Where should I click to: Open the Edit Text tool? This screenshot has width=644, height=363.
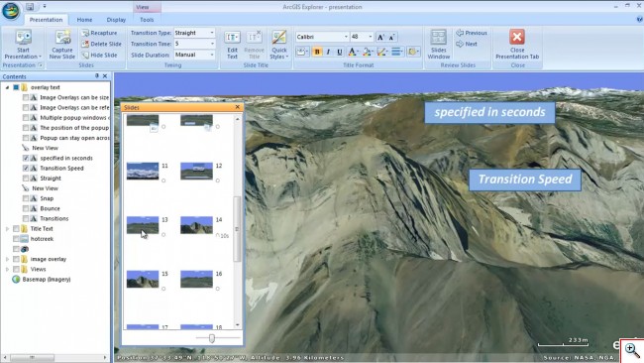click(x=233, y=45)
